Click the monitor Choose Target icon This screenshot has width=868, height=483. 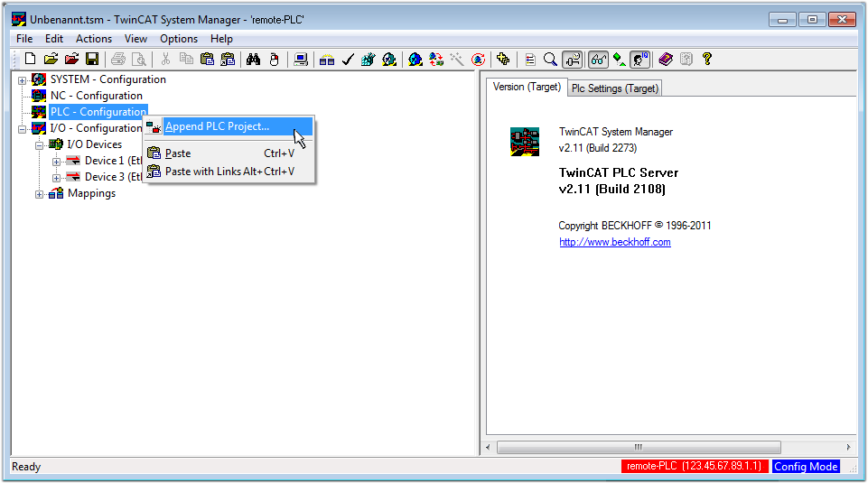click(301, 60)
